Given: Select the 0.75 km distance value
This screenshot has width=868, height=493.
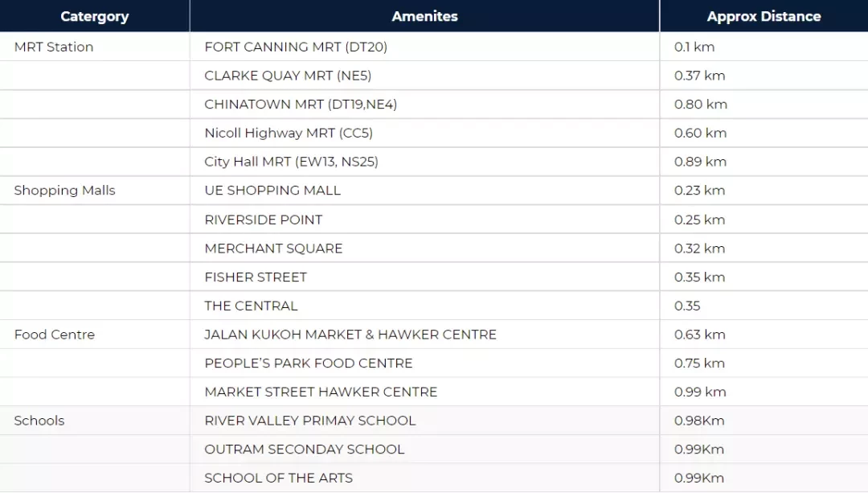Looking at the screenshot, I should point(700,364).
